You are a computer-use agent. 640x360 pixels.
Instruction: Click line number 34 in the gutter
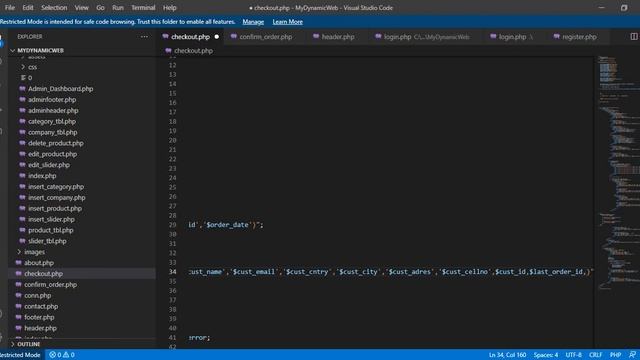pyautogui.click(x=173, y=272)
